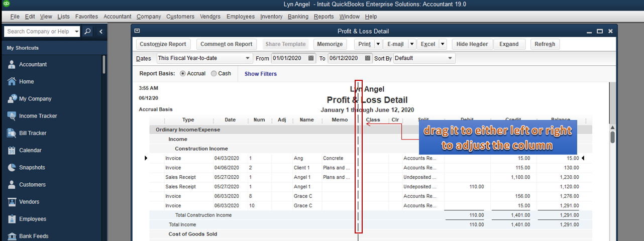644x241 pixels.
Task: Open the Home shortcut icon
Action: click(12, 81)
